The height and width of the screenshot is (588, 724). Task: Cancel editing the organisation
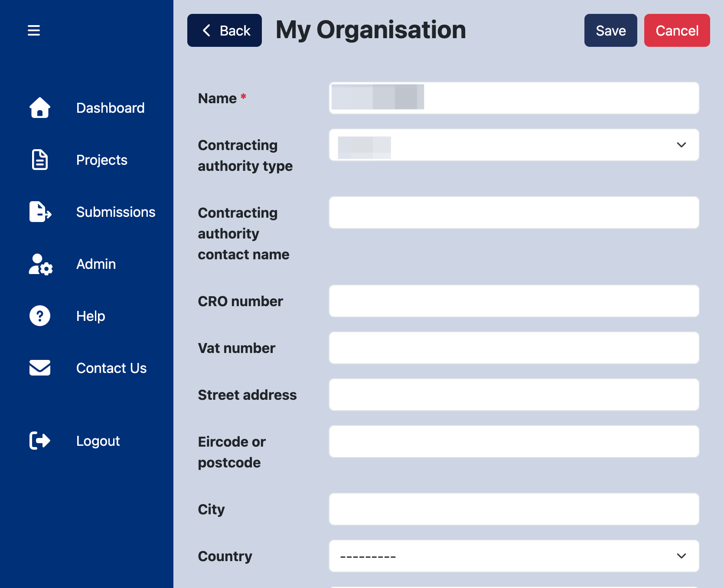[x=677, y=30]
